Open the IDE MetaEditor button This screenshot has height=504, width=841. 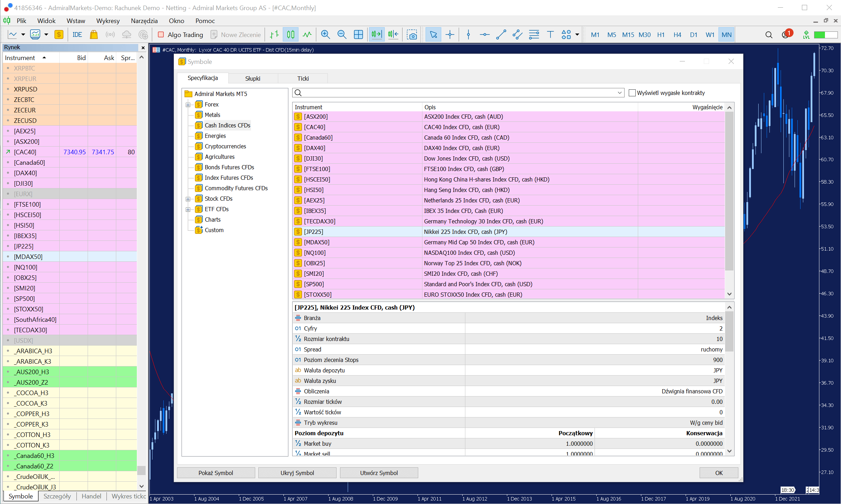tap(77, 35)
